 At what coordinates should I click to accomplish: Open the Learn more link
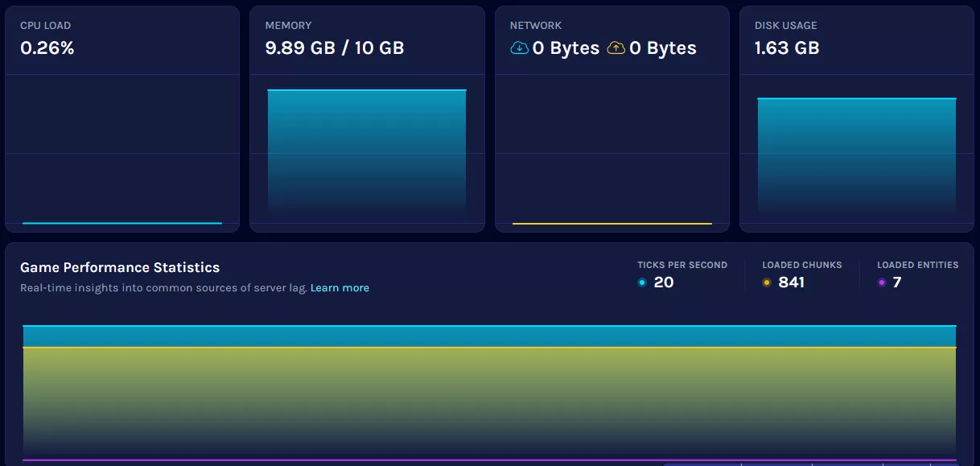point(340,288)
